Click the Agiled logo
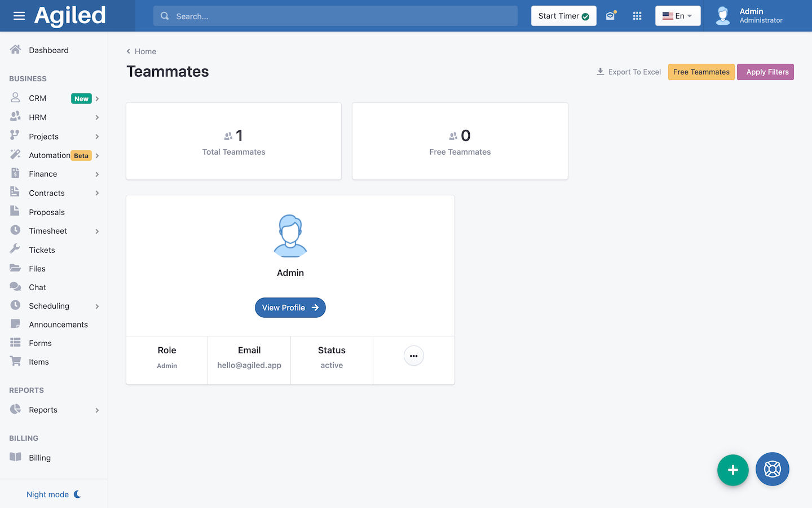This screenshot has height=508, width=812. click(70, 16)
